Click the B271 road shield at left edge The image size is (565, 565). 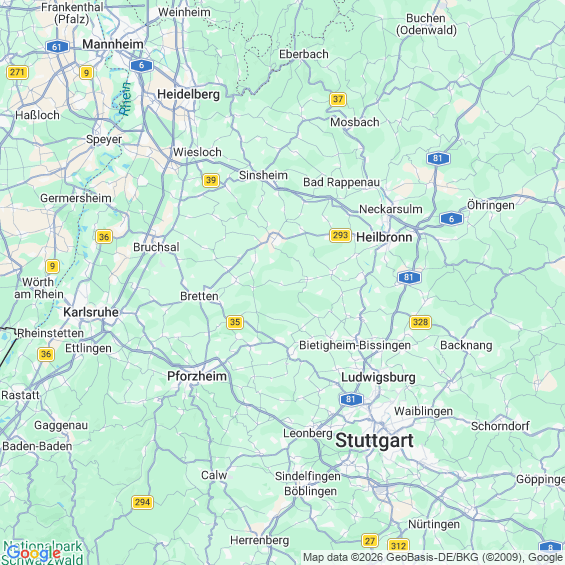pyautogui.click(x=17, y=72)
